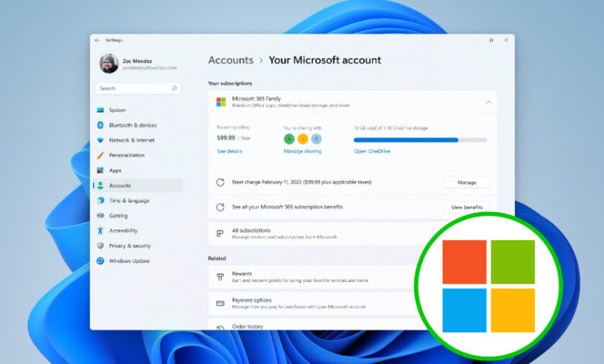Go to System in sidebar

118,110
